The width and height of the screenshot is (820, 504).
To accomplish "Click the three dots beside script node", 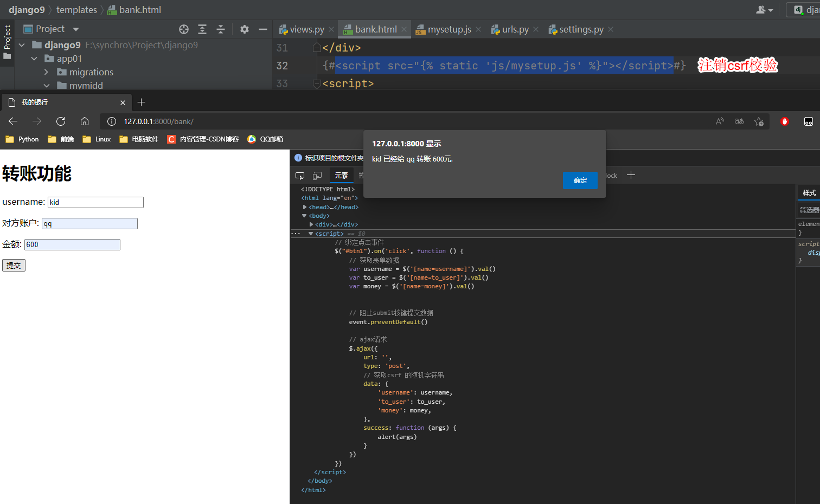I will [x=296, y=234].
